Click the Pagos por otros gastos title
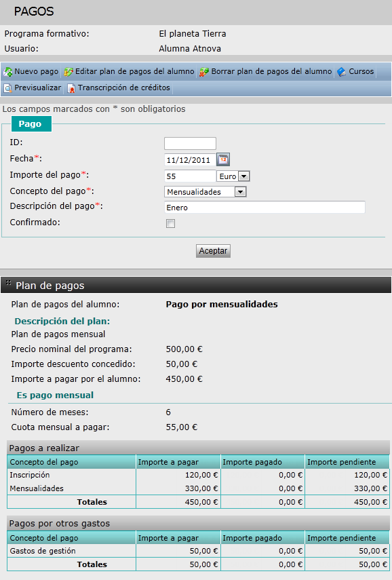The image size is (392, 580). point(60,524)
